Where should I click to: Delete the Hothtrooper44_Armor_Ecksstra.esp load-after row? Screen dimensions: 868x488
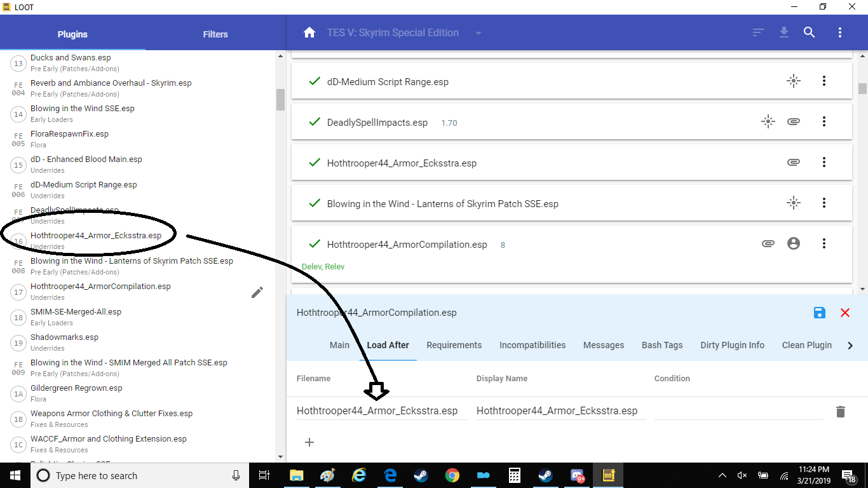[840, 412]
